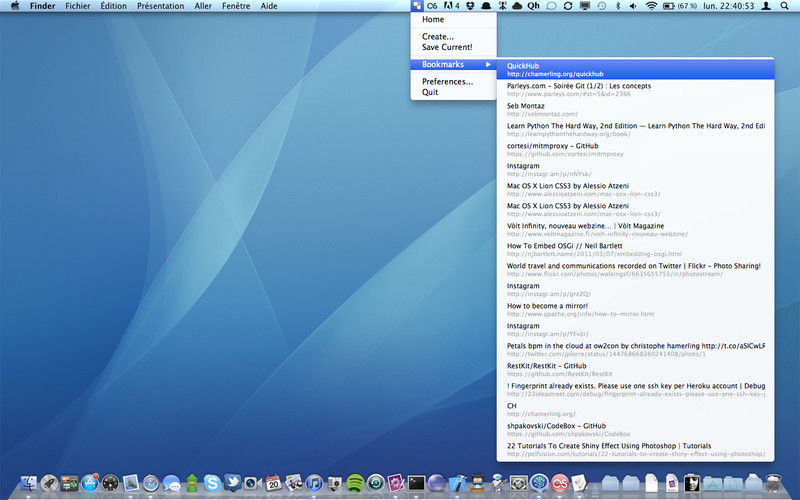Click the menu bar clock lun. 22:40:53

point(729,6)
